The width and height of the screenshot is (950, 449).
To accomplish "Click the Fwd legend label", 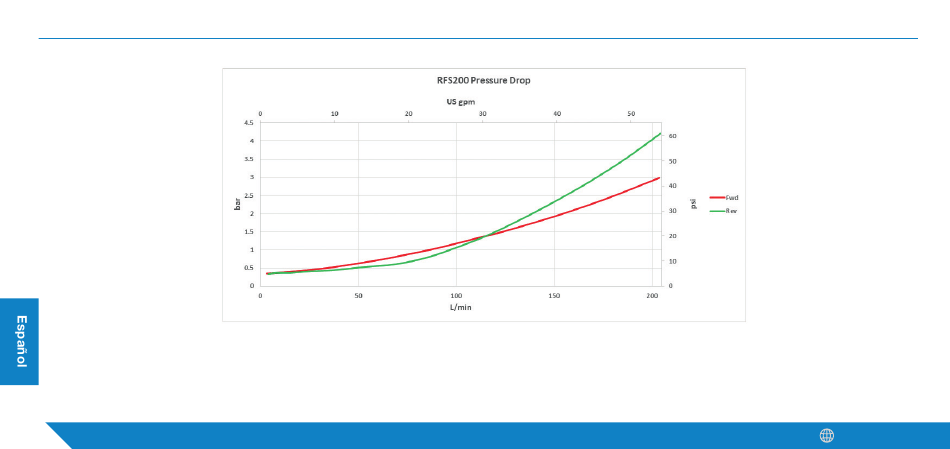I will (732, 198).
